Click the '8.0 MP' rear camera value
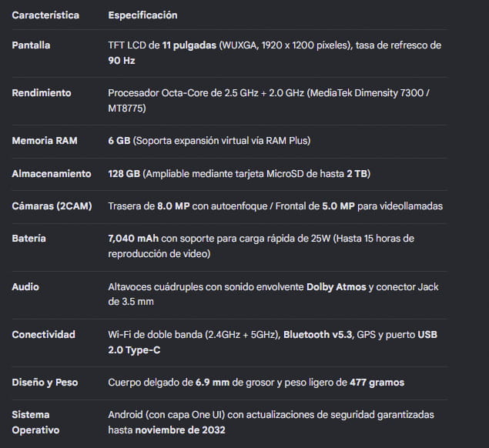This screenshot has width=489, height=448. [173, 206]
